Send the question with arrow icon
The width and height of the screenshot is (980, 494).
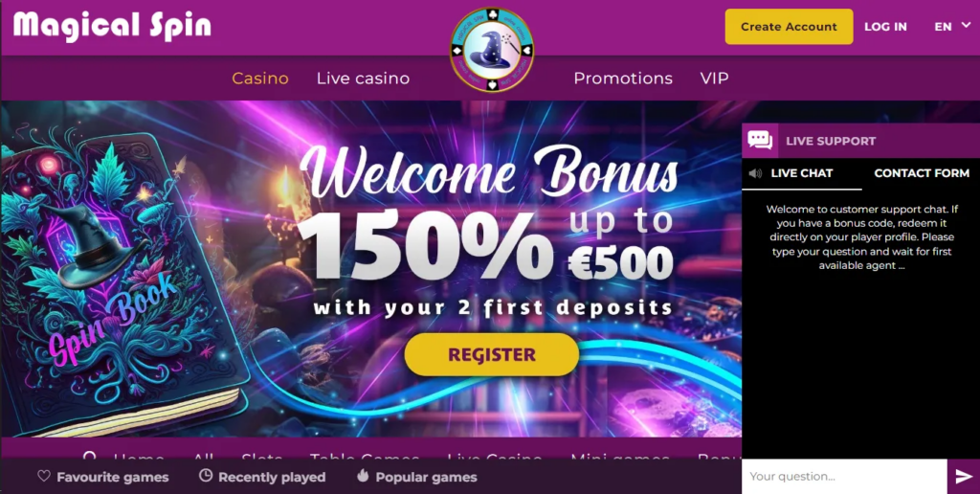pos(964,477)
